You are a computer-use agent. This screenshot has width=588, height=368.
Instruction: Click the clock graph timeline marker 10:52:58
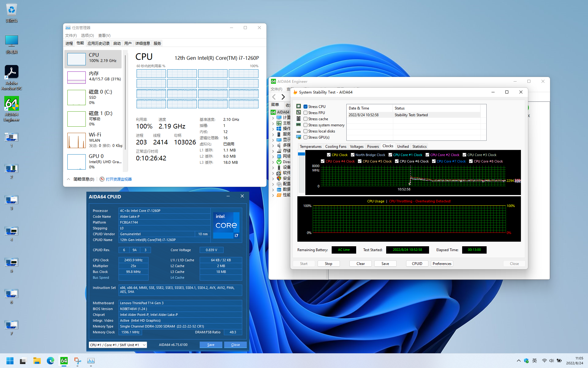[404, 189]
